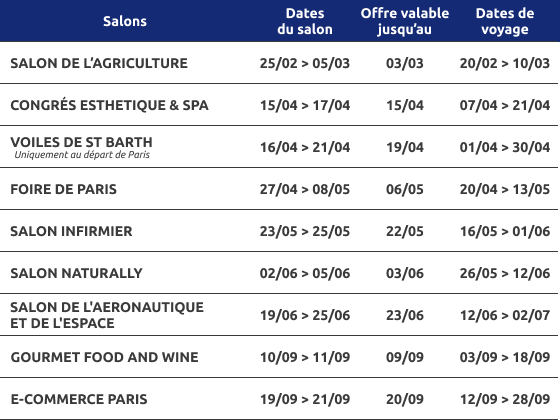Select the E-COMMERCE PARIS entry
The width and height of the screenshot is (560, 420).
tap(79, 399)
